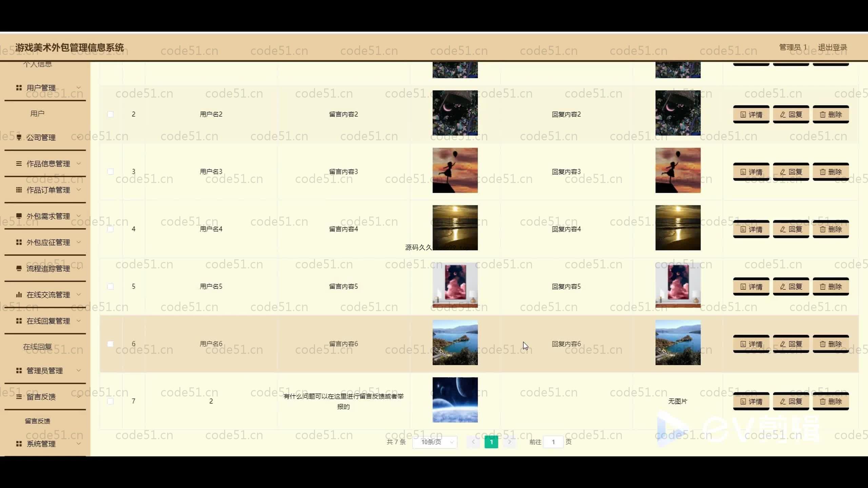Click 退出登录 link in header
Viewport: 868px width, 488px height.
coord(832,47)
